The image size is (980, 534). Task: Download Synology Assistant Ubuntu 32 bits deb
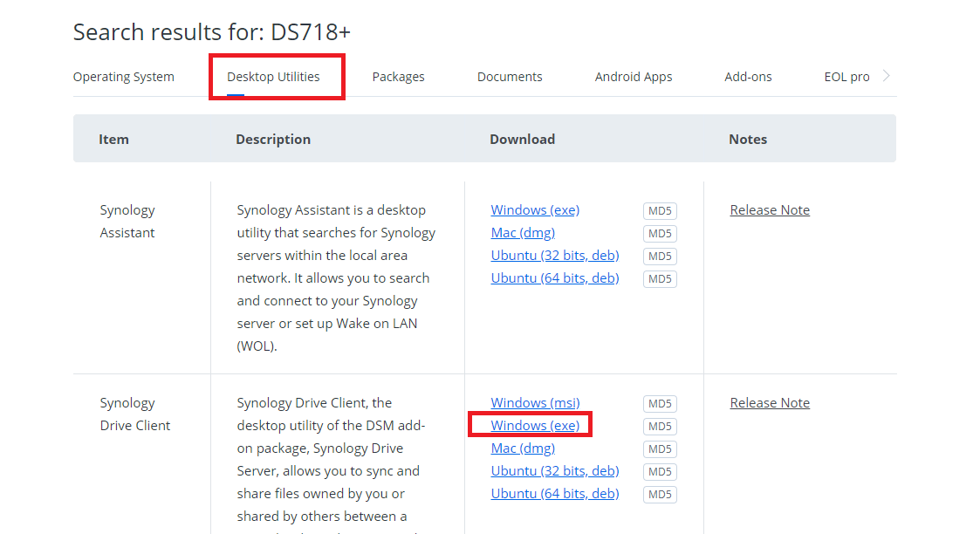point(555,256)
